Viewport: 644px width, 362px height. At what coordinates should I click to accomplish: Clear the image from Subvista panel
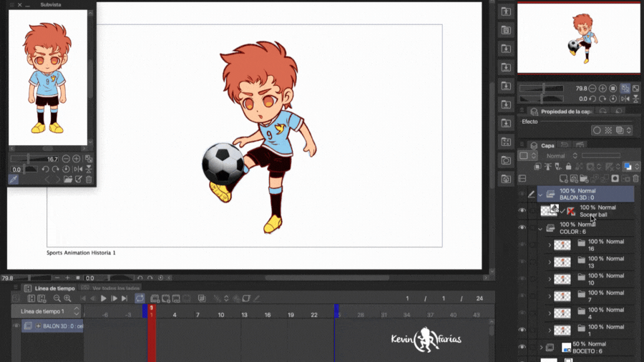pyautogui.click(x=89, y=180)
